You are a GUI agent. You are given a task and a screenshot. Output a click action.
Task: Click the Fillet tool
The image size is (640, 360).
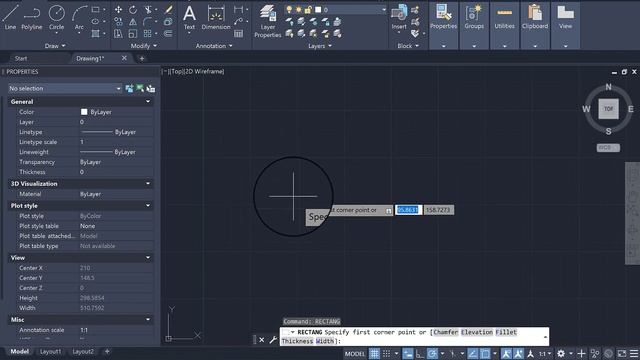click(148, 22)
